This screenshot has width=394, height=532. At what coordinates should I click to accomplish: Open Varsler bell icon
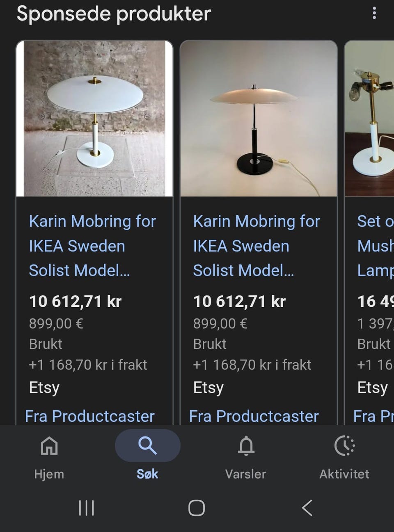tap(246, 446)
